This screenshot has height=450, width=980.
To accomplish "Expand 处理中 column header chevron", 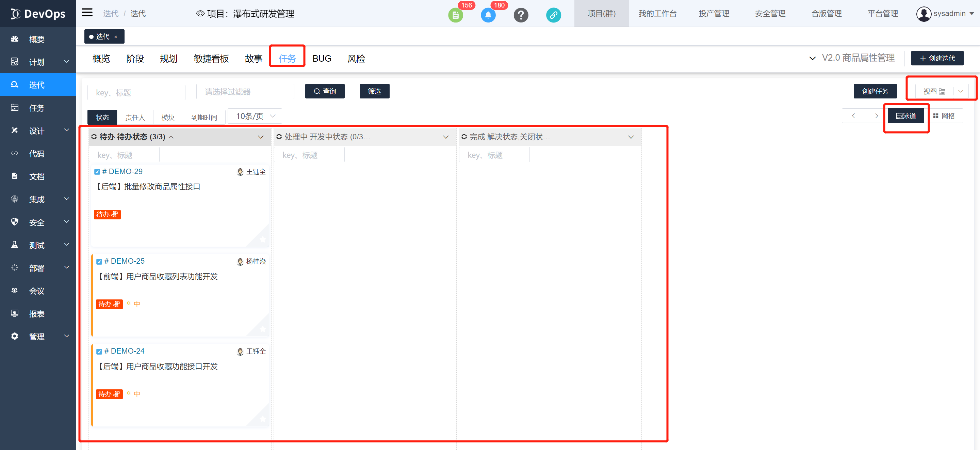I will coord(445,137).
